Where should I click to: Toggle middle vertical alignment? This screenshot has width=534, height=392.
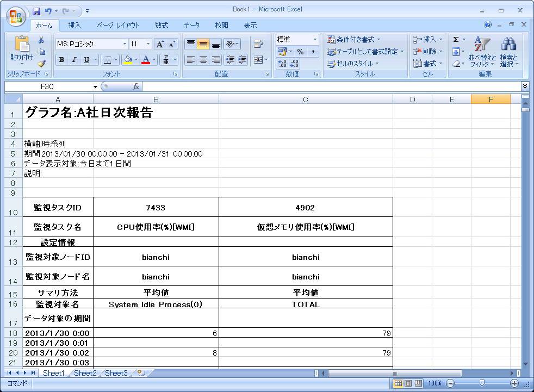click(x=203, y=44)
